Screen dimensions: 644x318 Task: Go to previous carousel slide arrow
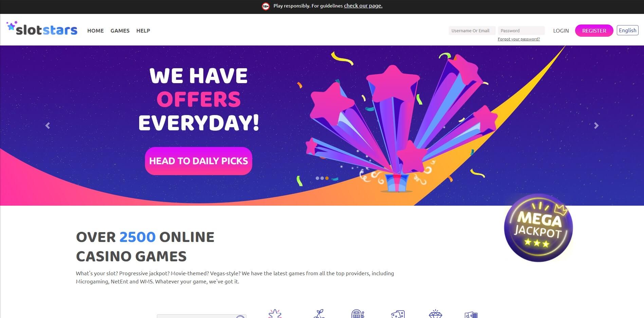pos(48,126)
